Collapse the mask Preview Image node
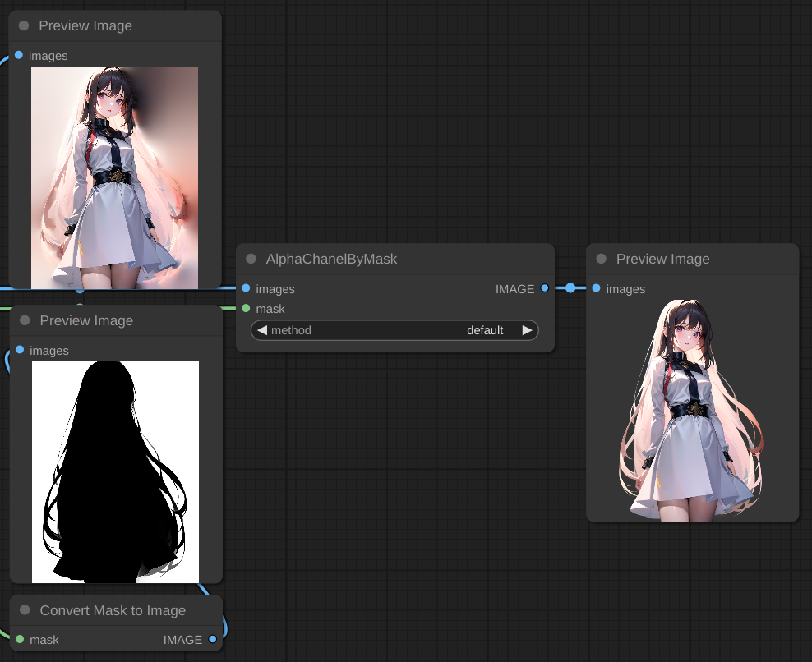The width and height of the screenshot is (812, 662). click(25, 320)
